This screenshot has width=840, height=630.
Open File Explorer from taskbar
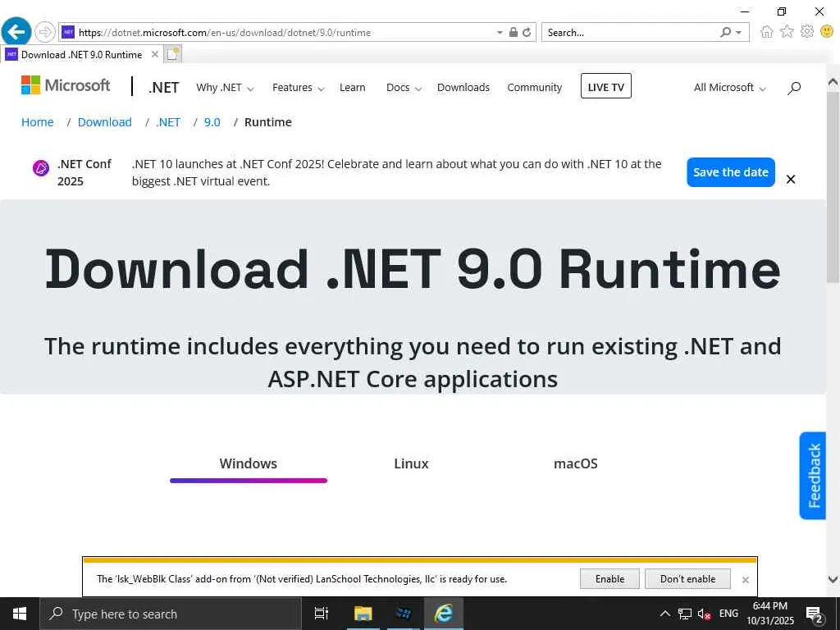point(363,614)
